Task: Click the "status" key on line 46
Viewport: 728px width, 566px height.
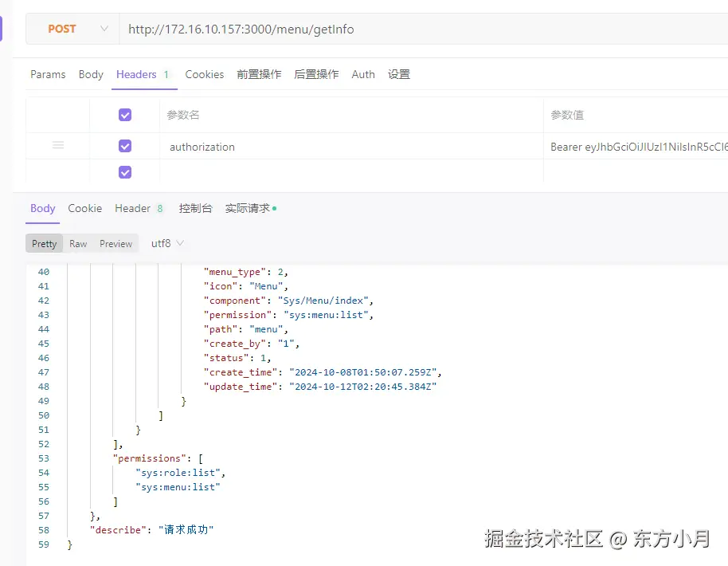Action: coord(226,358)
